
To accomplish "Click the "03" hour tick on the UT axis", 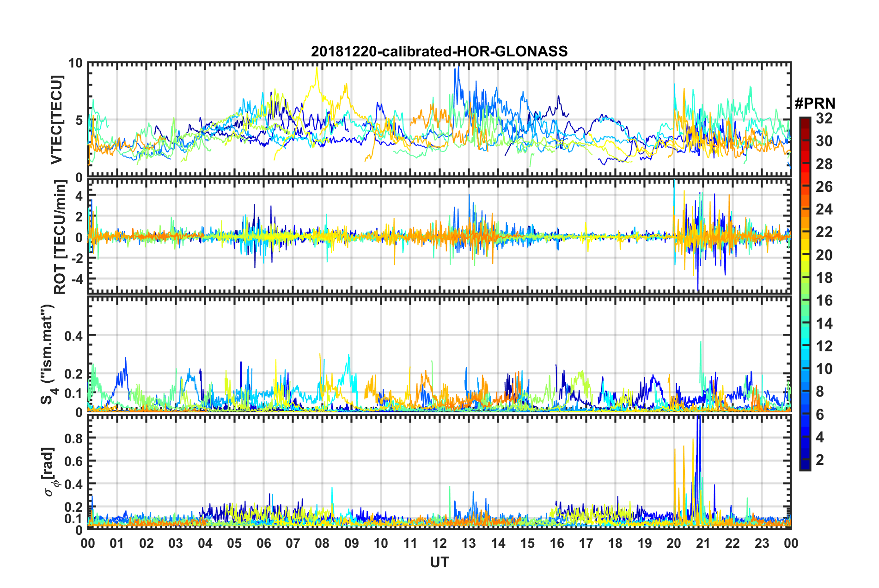I will [x=176, y=543].
